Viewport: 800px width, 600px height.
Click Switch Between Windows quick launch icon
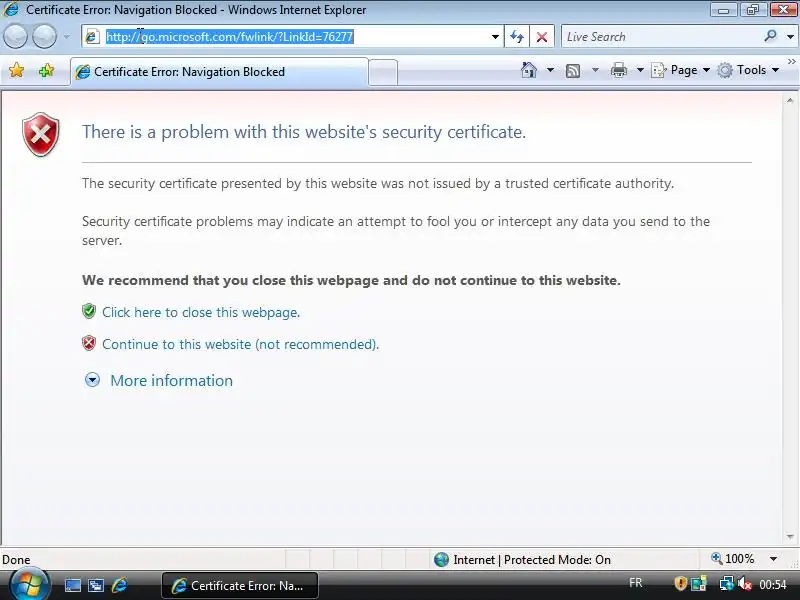pos(96,585)
